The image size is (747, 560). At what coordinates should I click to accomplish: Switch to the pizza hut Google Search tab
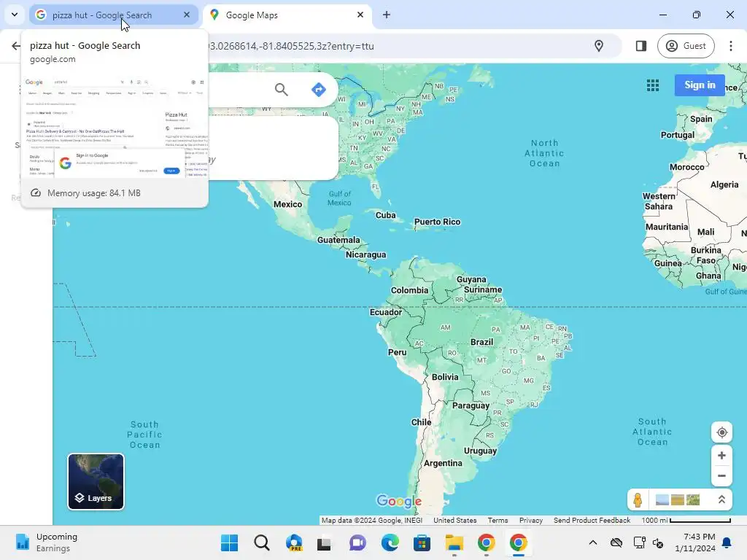113,15
